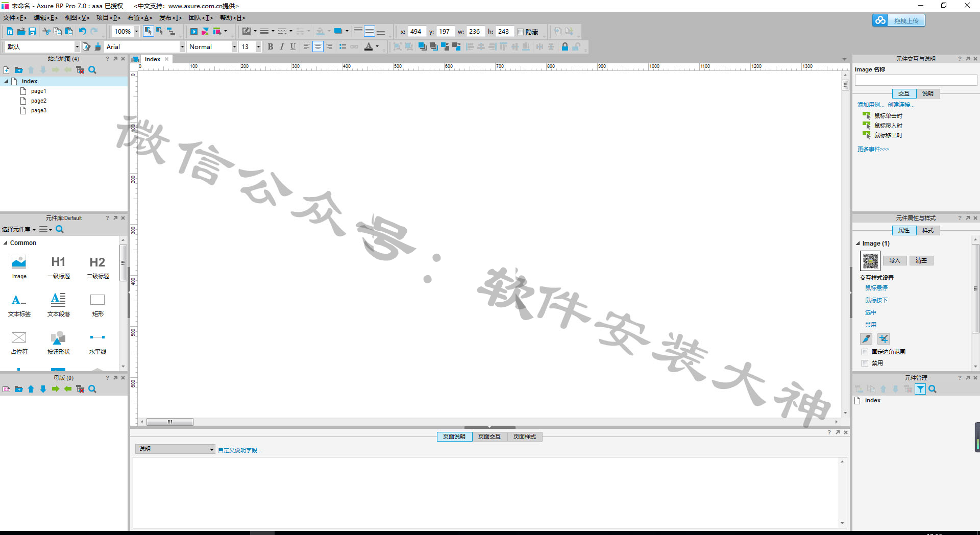Open the 说明 notes field dropdown
Image resolution: width=980 pixels, height=535 pixels.
[x=175, y=449]
